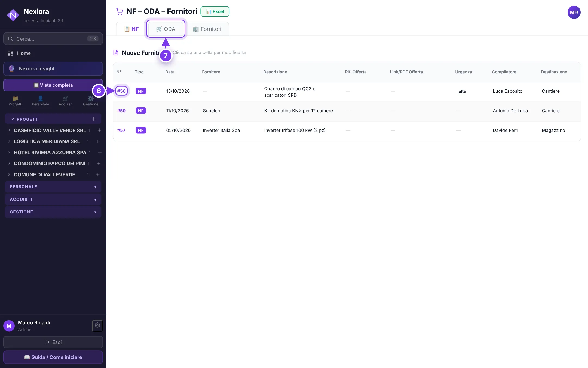Expand CONDOMINIO PARCO DEI PINI project

point(9,163)
